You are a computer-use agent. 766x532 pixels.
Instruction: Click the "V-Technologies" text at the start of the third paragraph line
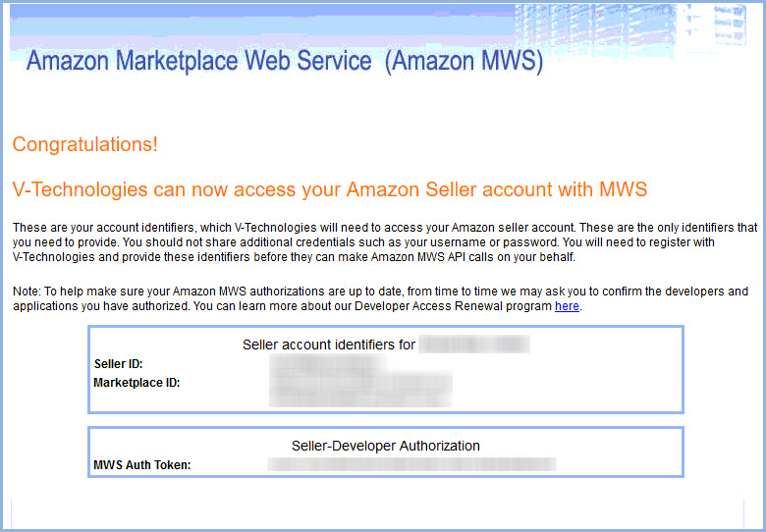54,257
